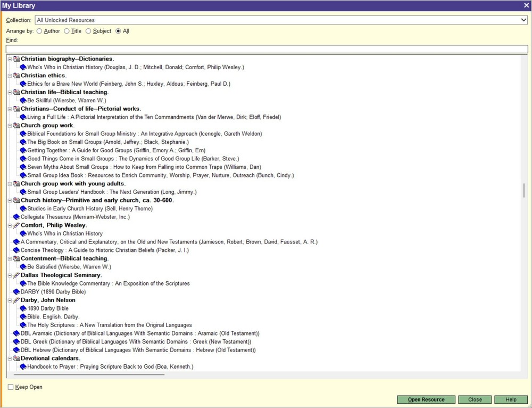Select A Commentary, Critical and Explanatory entry
Screen dimensions: 532x408
[169, 242]
